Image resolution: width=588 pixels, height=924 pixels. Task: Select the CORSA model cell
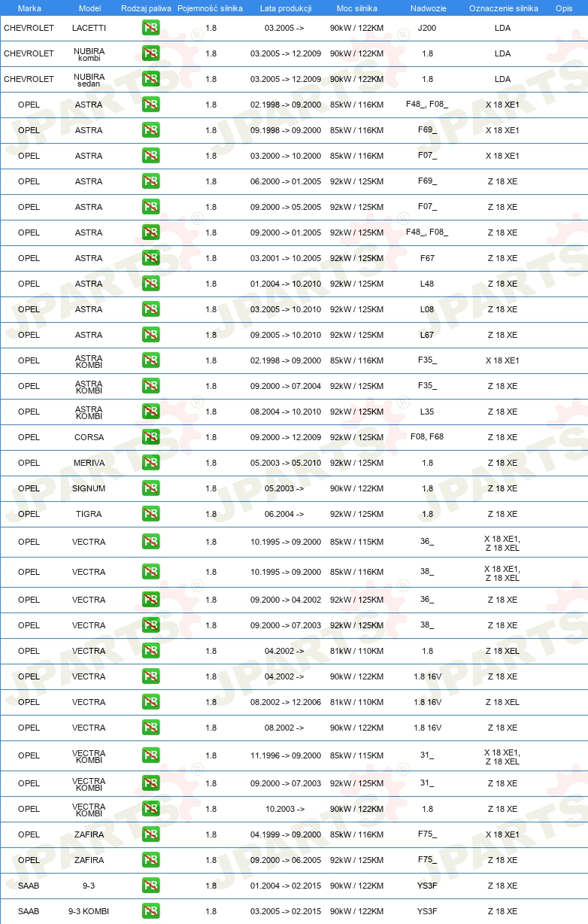89,437
